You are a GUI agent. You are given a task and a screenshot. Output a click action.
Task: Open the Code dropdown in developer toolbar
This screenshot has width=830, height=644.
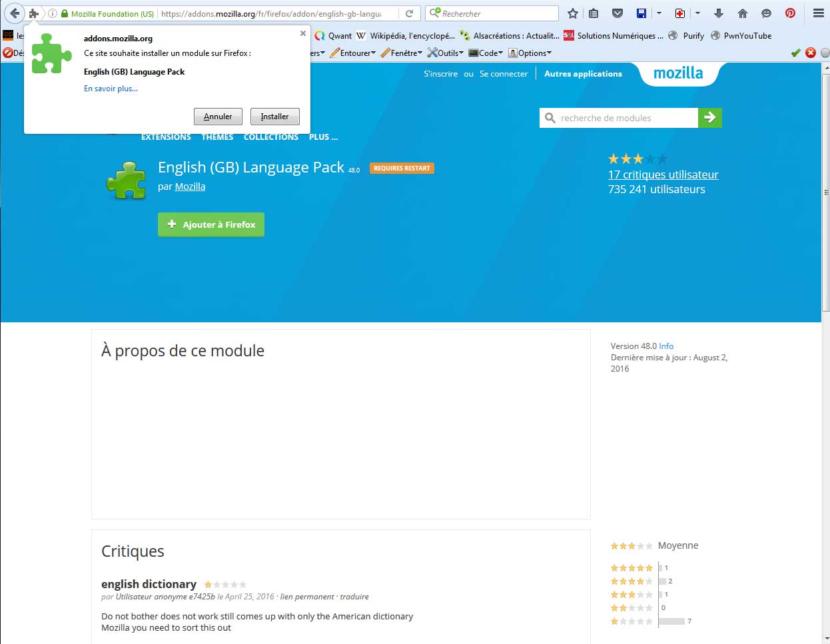[x=486, y=53]
